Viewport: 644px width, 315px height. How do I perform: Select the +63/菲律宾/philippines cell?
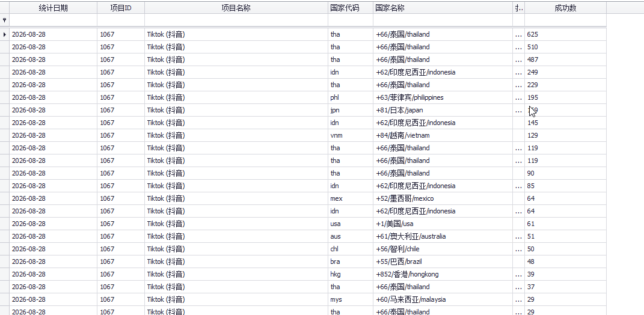pyautogui.click(x=443, y=98)
